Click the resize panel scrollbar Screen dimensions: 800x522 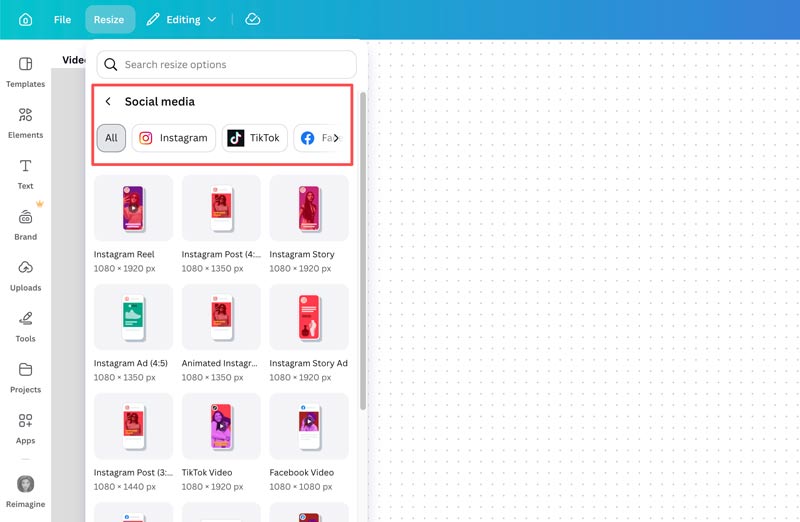(x=363, y=251)
